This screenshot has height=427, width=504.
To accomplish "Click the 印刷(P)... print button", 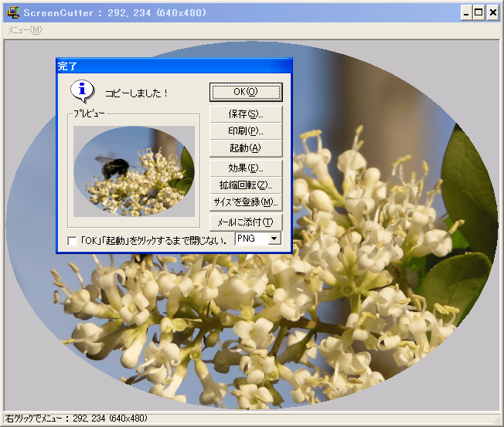I will tap(246, 131).
